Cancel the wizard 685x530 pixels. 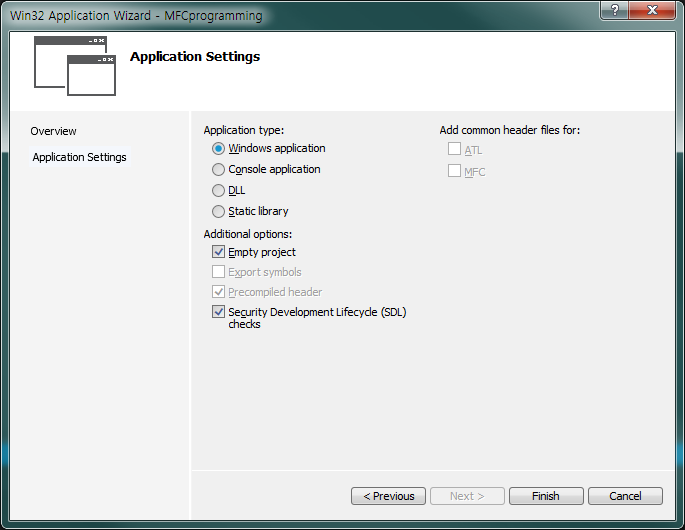[625, 496]
